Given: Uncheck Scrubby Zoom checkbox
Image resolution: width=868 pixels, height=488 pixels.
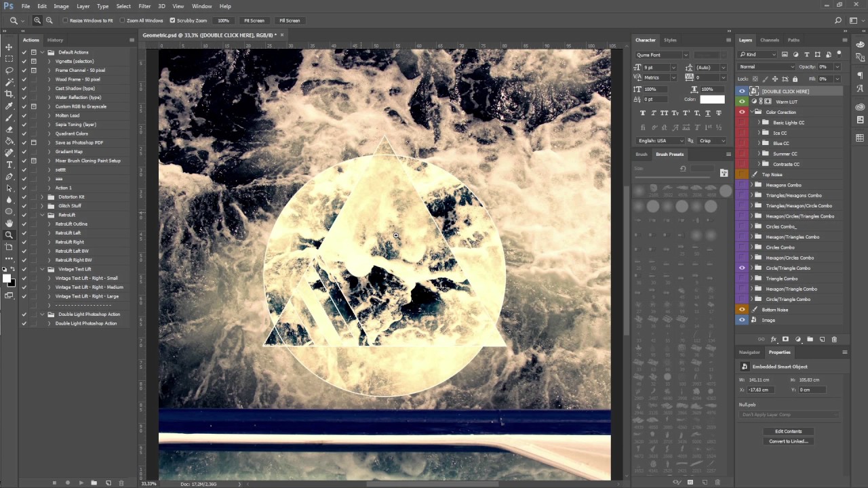Looking at the screenshot, I should click(172, 20).
